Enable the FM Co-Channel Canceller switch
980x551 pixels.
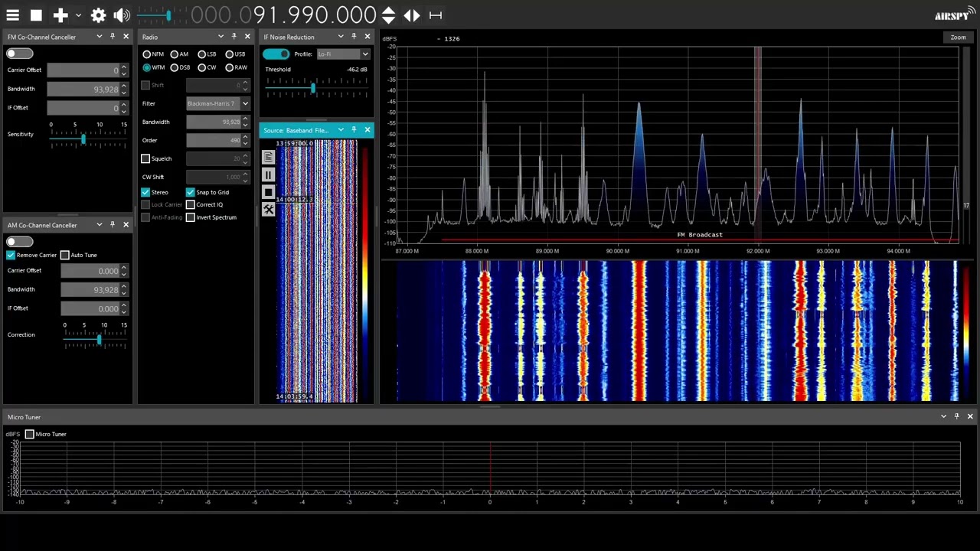(20, 54)
